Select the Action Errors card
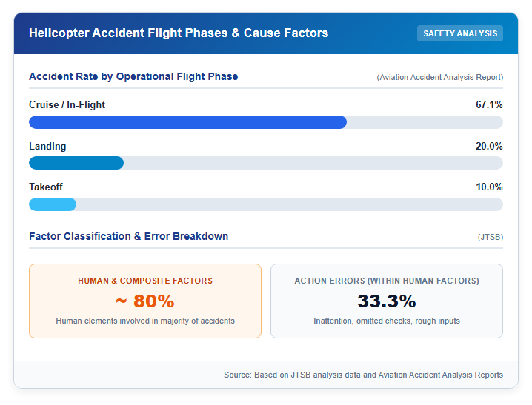This screenshot has height=405, width=532. 387,301
